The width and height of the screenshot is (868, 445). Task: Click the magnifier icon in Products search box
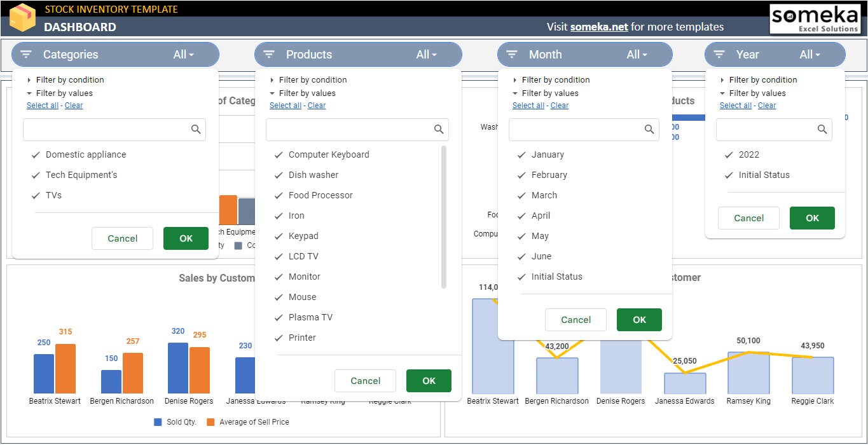point(439,129)
